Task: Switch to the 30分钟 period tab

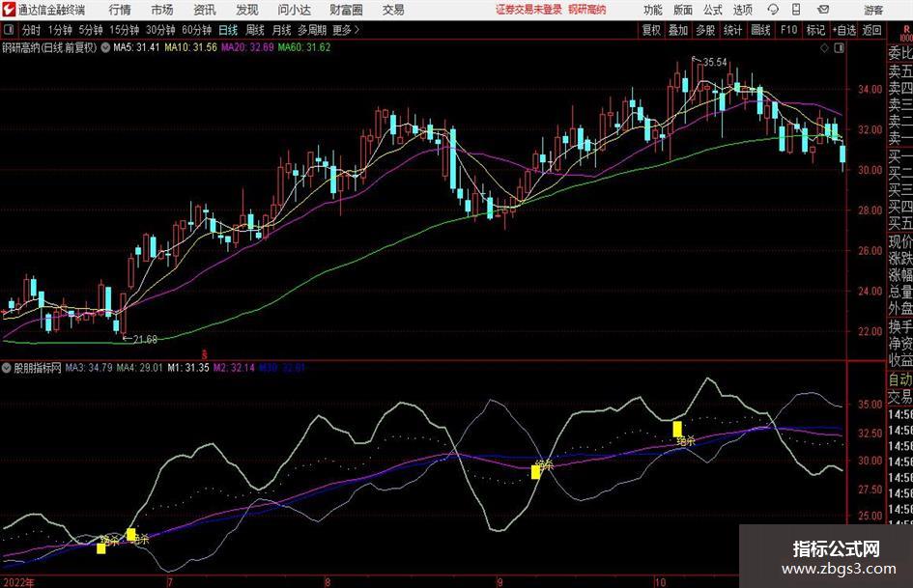Action: pos(160,30)
